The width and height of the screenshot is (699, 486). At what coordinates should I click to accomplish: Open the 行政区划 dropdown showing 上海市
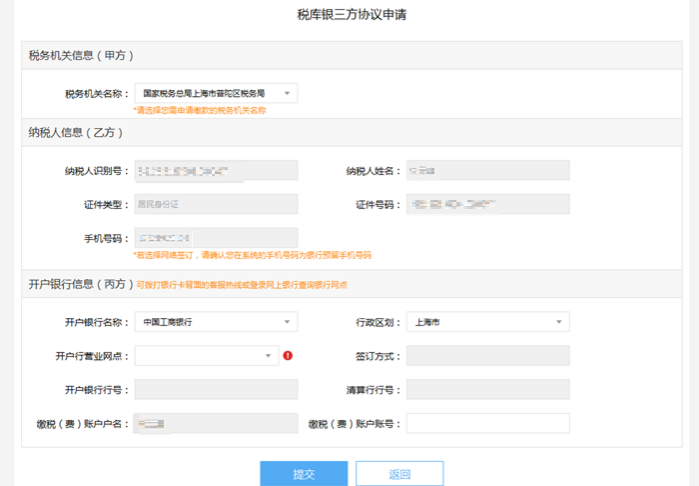pyautogui.click(x=488, y=322)
